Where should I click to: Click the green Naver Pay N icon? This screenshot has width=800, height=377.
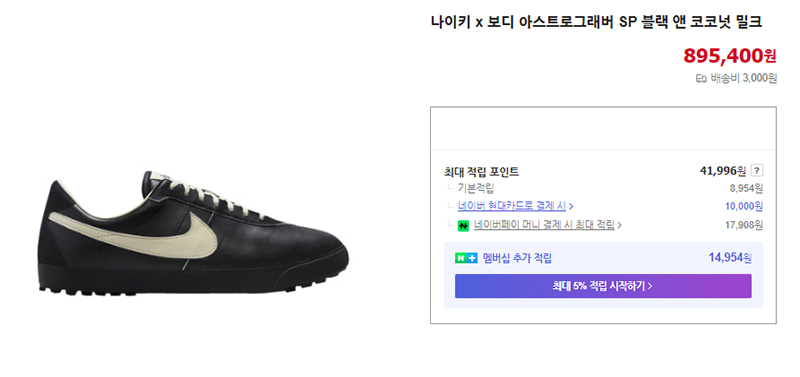pos(463,225)
